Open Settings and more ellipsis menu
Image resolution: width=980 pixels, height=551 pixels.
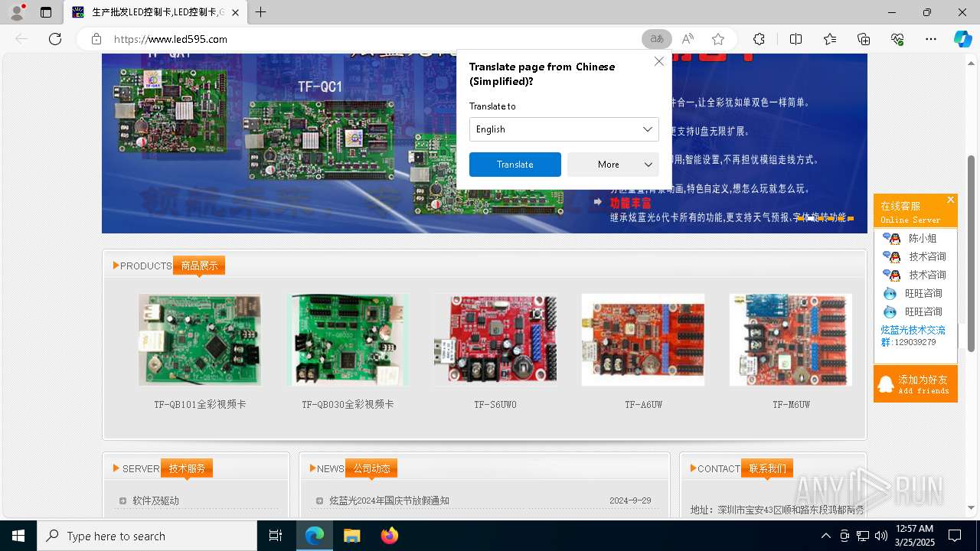click(931, 39)
